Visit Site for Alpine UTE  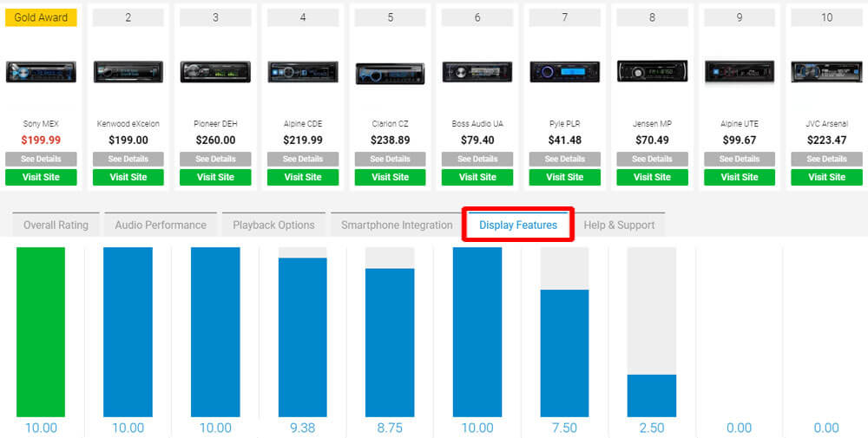(x=739, y=178)
